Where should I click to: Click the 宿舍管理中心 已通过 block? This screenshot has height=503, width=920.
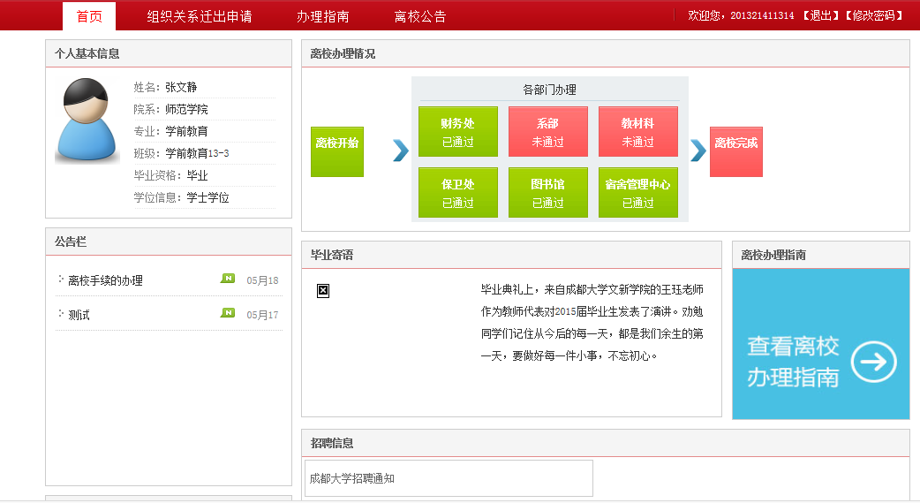tap(638, 193)
